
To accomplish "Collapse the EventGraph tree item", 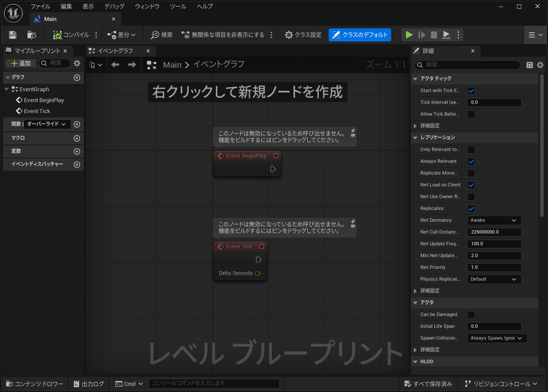I will click(7, 89).
